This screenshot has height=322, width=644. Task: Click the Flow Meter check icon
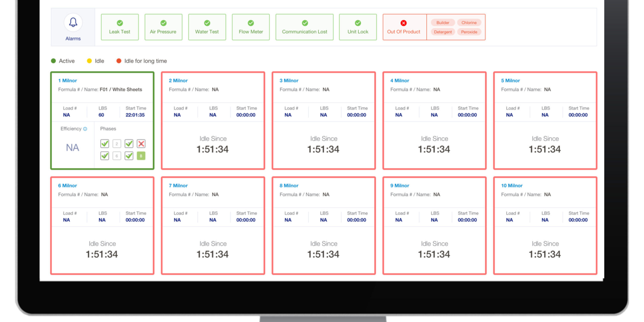point(251,23)
